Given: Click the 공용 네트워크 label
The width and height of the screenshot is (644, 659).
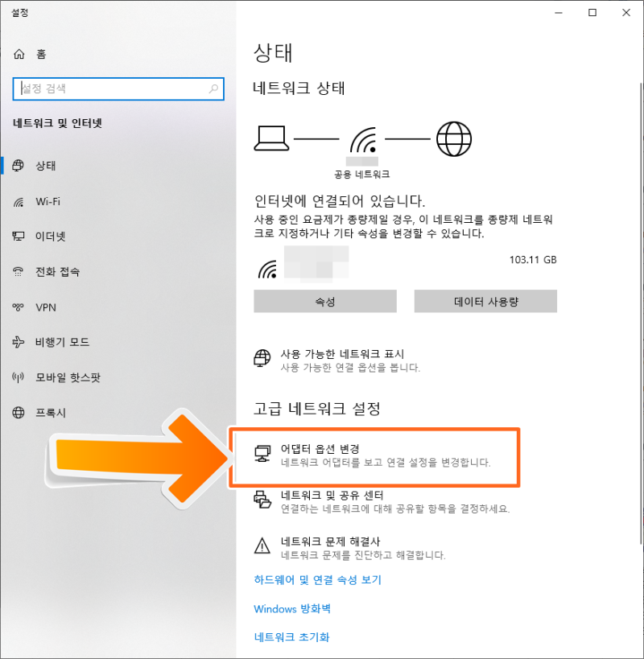Looking at the screenshot, I should (x=362, y=174).
